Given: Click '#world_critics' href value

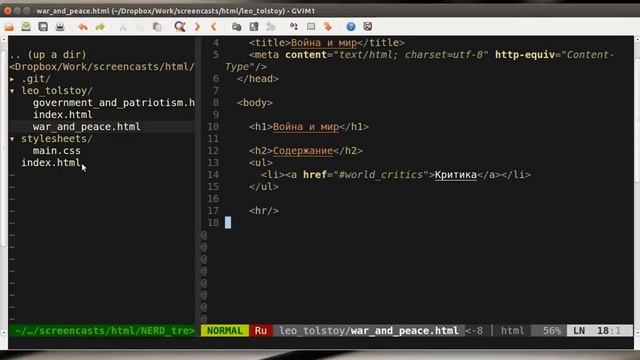Looking at the screenshot, I should 381,175.
